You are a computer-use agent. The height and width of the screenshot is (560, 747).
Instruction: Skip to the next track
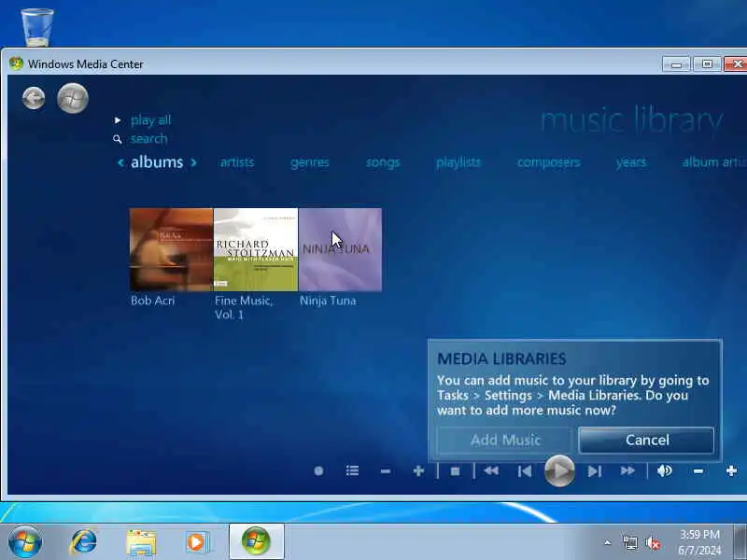[x=595, y=471]
